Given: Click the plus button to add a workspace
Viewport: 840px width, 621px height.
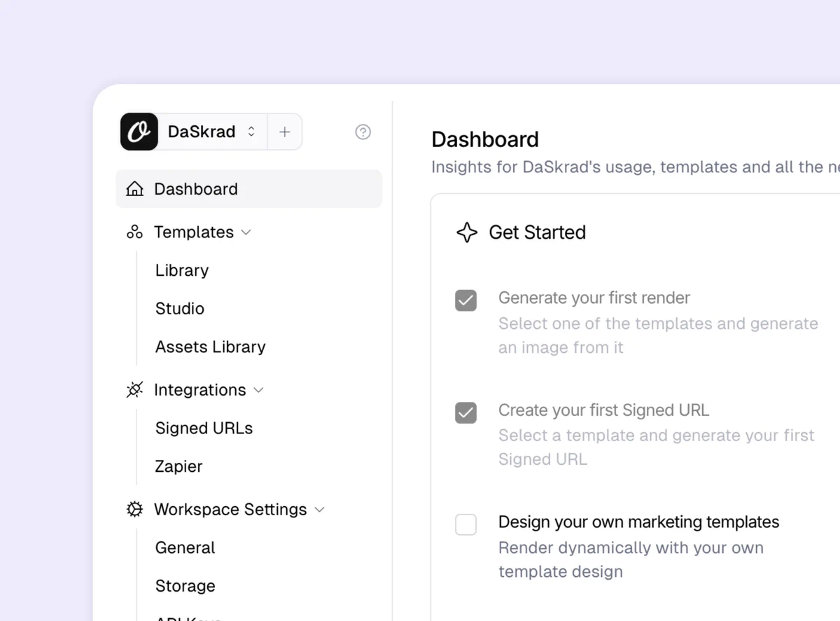Looking at the screenshot, I should pos(285,132).
